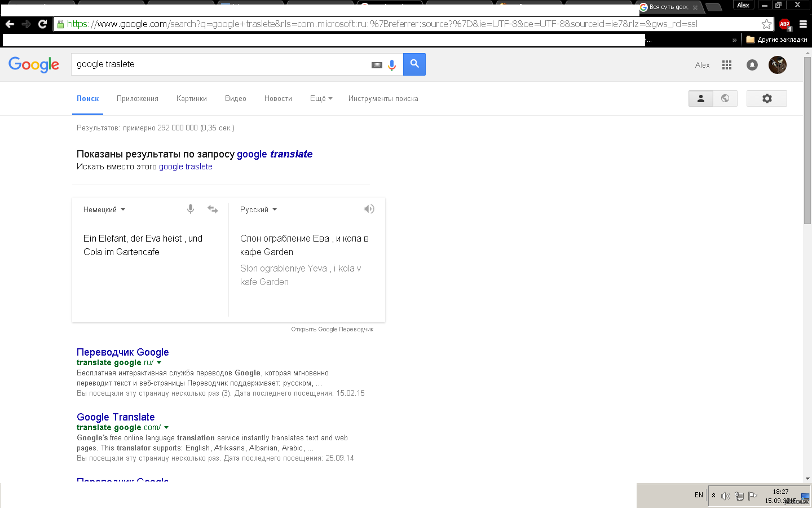Click the scrollbar down arrow

(x=807, y=479)
